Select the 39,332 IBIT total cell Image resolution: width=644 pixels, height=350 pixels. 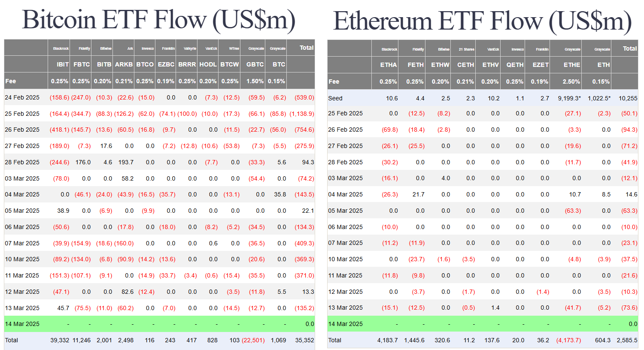click(60, 340)
